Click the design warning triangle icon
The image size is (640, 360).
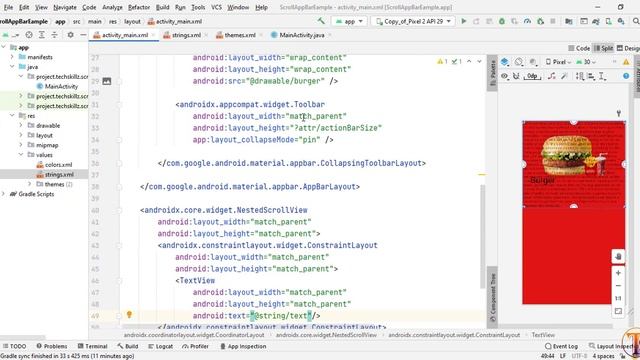[626, 62]
